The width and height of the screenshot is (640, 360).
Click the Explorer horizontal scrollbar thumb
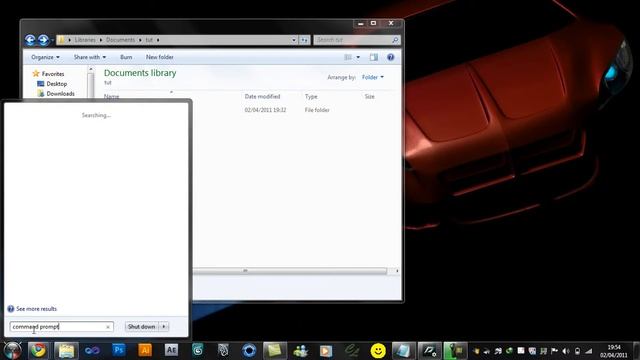click(x=290, y=271)
